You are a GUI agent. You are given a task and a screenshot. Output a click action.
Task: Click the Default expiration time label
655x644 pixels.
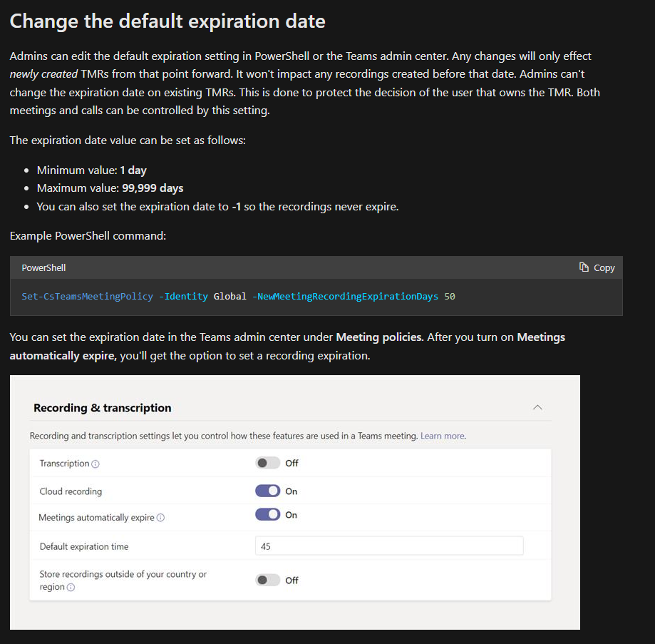(84, 546)
